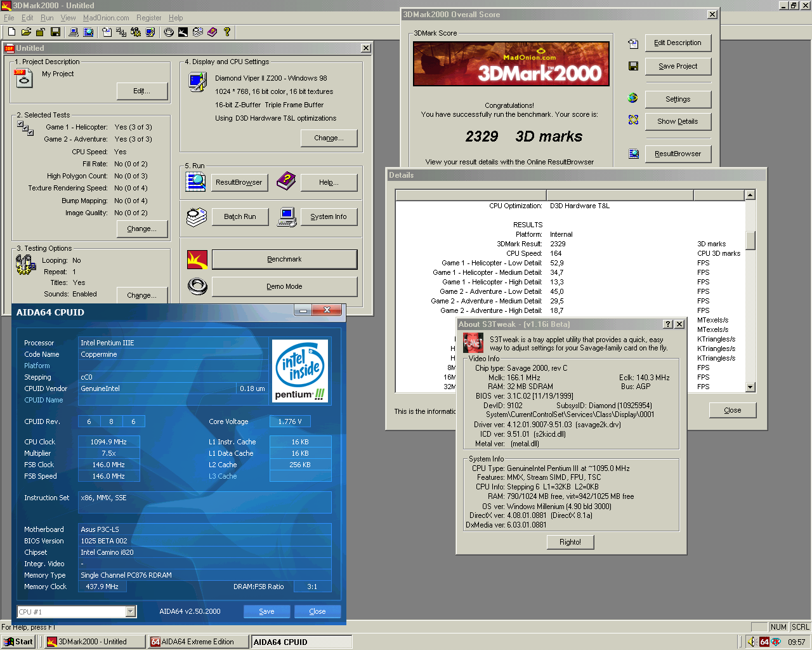Click the red Benchmark icon beside Benchmark button
Image resolution: width=812 pixels, height=650 pixels.
click(x=197, y=259)
